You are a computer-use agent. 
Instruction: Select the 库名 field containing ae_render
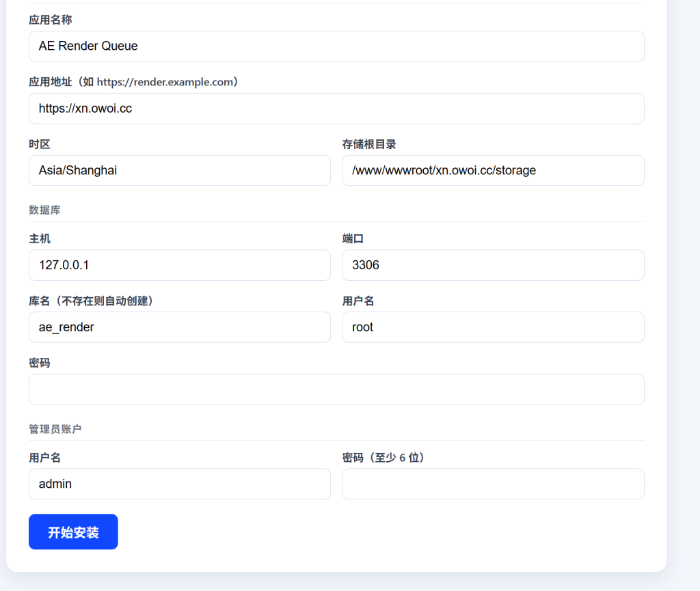pos(179,327)
